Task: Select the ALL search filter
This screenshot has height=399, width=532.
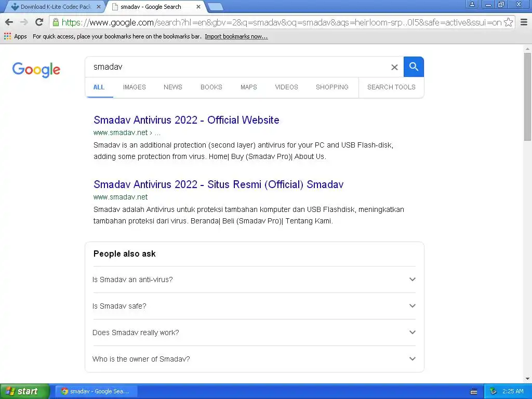Action: pyautogui.click(x=99, y=87)
